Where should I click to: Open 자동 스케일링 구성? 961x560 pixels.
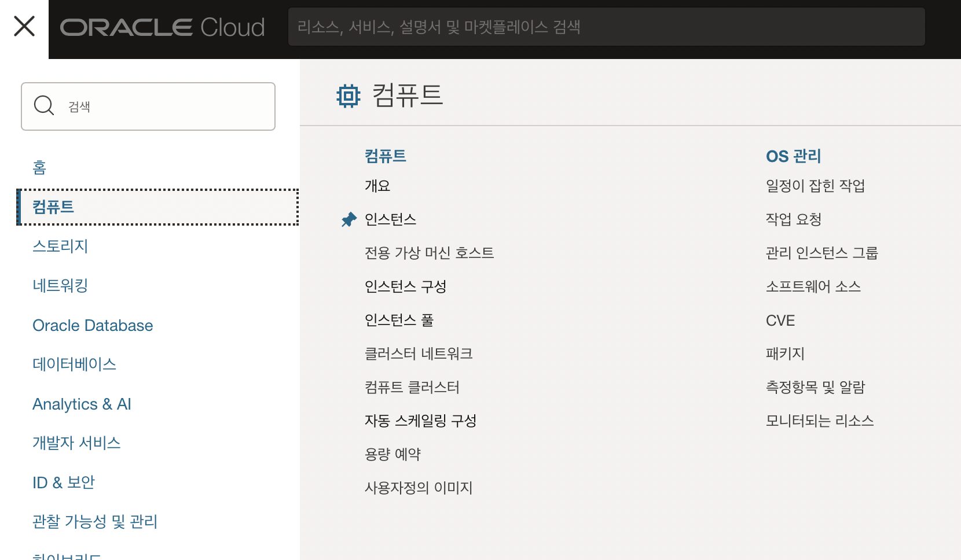[x=420, y=421]
